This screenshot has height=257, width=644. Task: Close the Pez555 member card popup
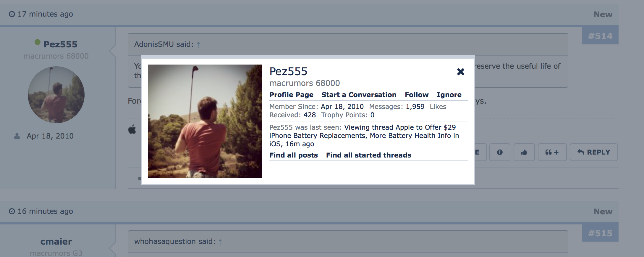[x=460, y=72]
